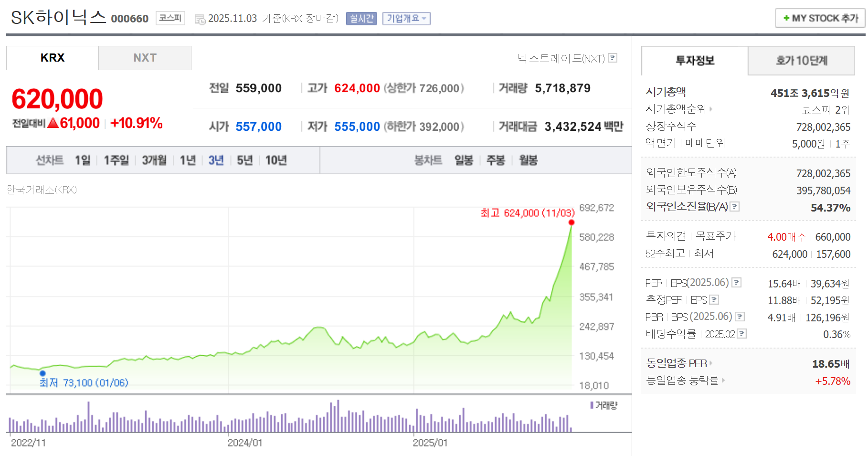Click the 동일업종 PER value 18.65배
The width and height of the screenshot is (868, 456).
click(x=831, y=364)
